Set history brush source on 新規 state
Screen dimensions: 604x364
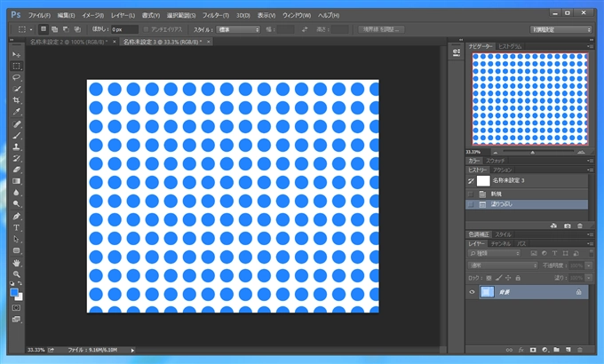click(471, 194)
